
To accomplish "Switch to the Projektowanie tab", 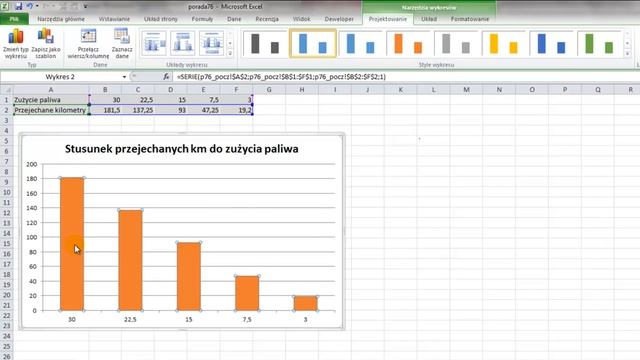I will pyautogui.click(x=388, y=19).
